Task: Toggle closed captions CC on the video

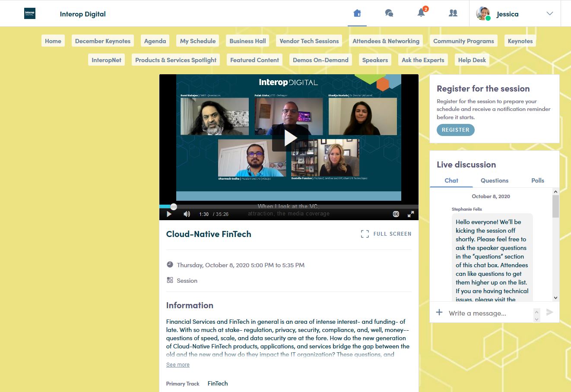Action: (396, 214)
